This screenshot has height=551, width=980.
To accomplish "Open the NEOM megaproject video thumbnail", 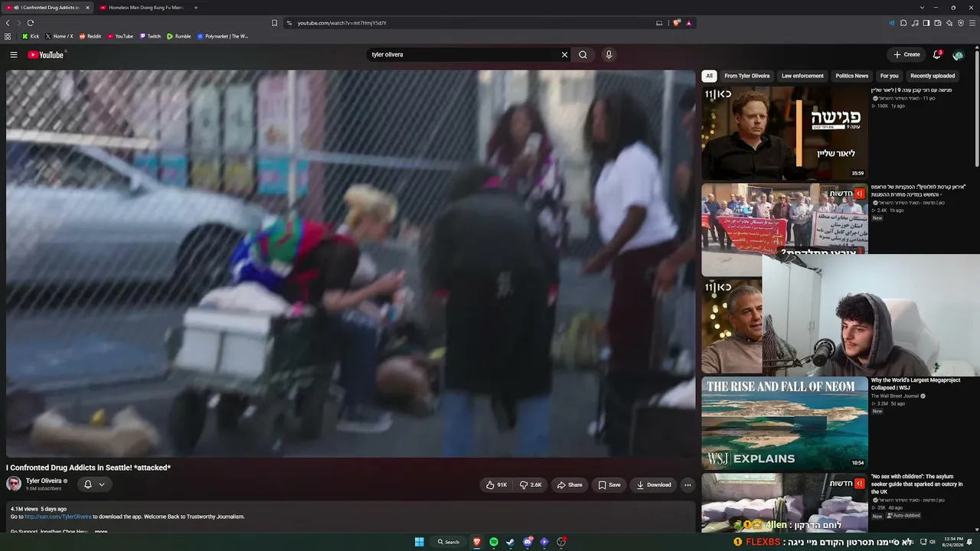I will pos(785,422).
